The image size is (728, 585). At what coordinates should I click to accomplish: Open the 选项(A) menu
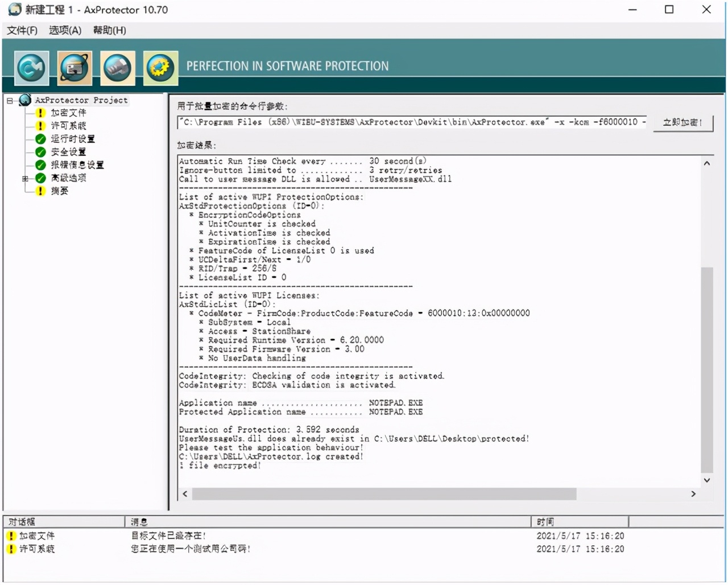[x=65, y=30]
